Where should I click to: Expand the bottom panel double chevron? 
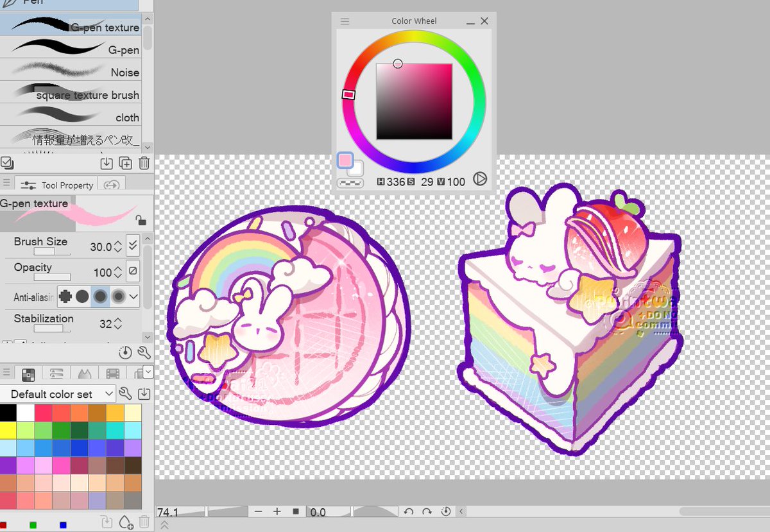coord(164,525)
